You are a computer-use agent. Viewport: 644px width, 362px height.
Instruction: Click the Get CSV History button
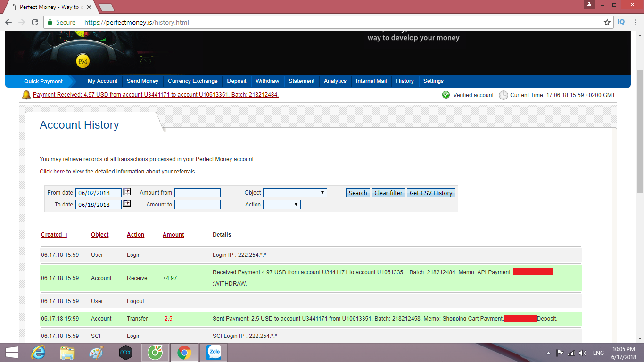(431, 193)
